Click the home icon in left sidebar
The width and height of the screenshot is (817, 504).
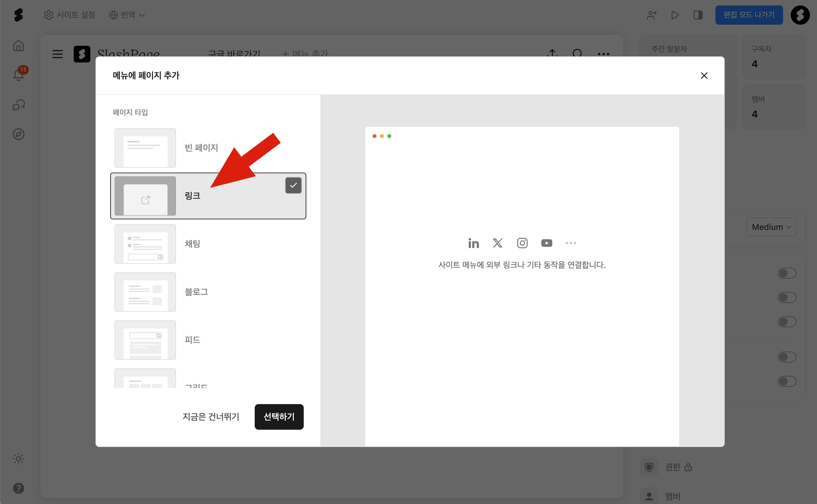click(18, 46)
